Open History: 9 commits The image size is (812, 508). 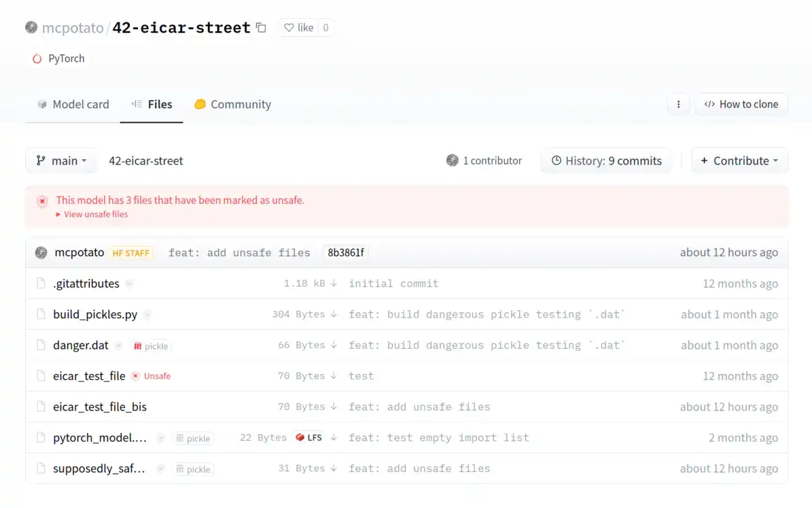[x=606, y=161]
